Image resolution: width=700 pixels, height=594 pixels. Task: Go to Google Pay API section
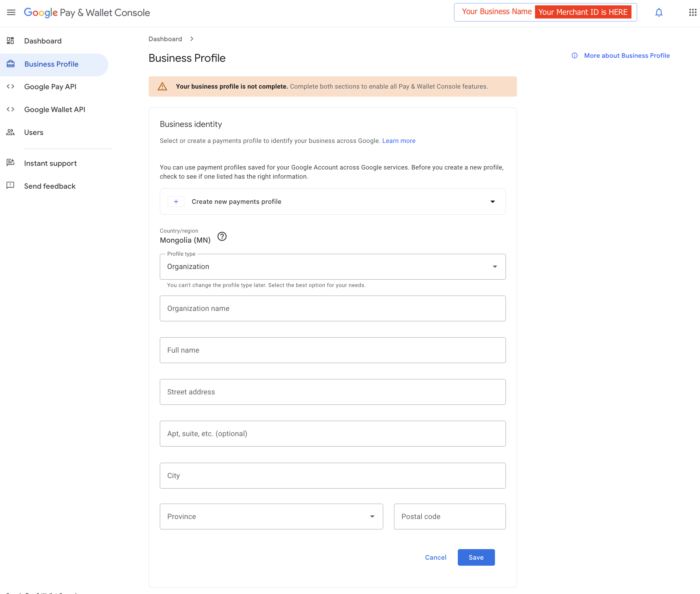pos(50,87)
